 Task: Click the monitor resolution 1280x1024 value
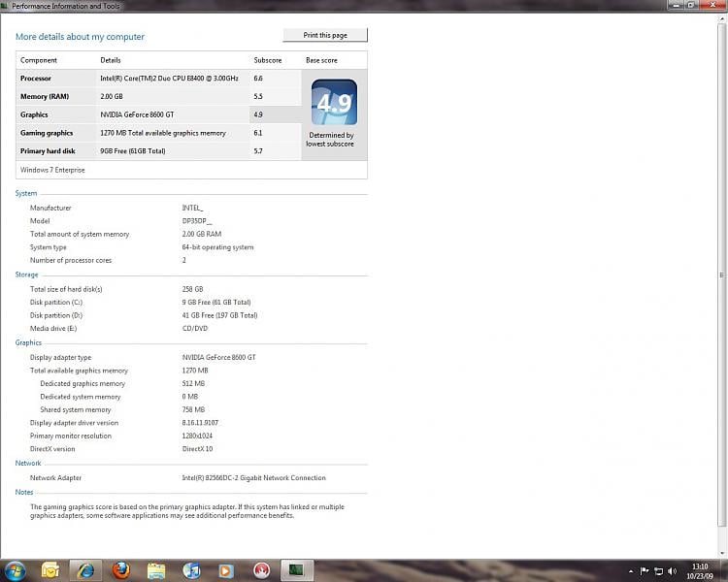[x=197, y=436]
